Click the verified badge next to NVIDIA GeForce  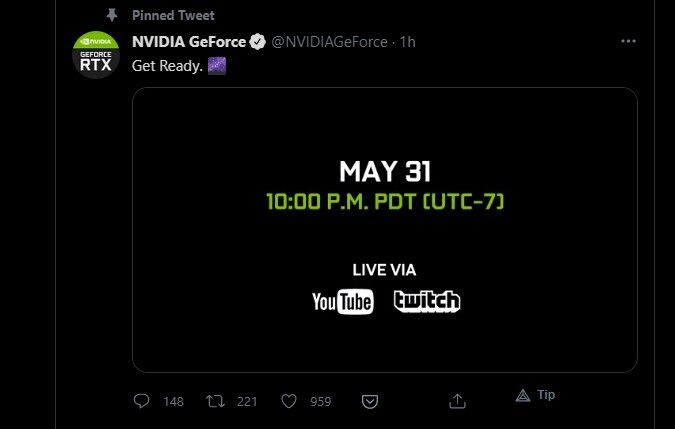[258, 42]
